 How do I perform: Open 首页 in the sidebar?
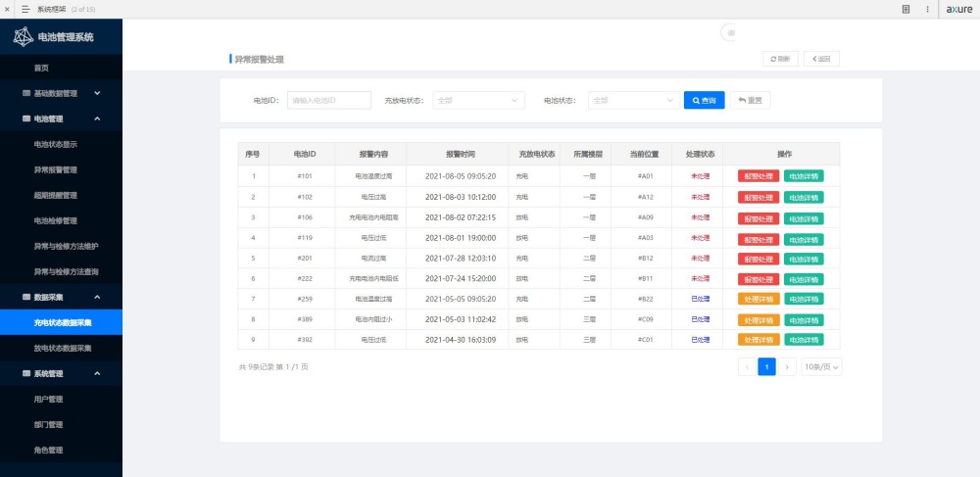tap(41, 68)
